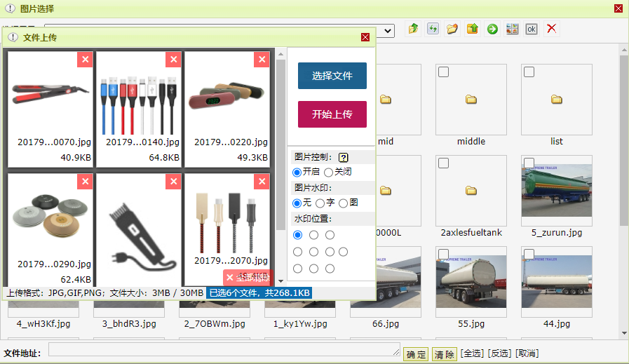Image resolution: width=629 pixels, height=364 pixels.
Task: Click the thumbnail view toolbar icon
Action: point(512,29)
